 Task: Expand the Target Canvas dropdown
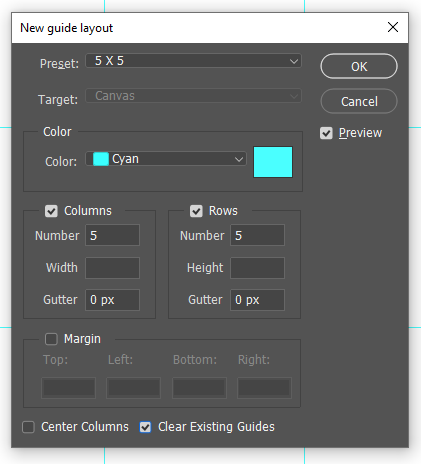(x=194, y=96)
